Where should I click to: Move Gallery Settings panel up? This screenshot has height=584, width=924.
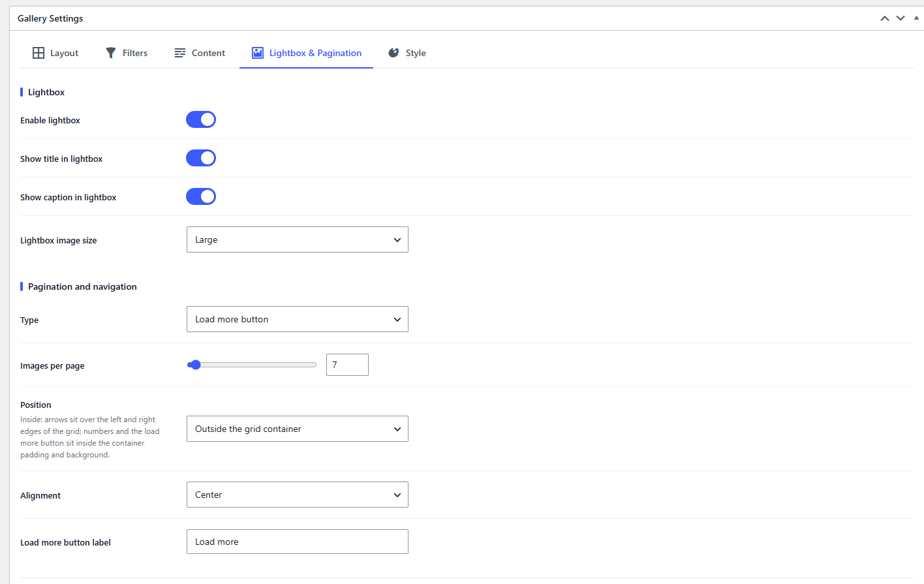885,18
